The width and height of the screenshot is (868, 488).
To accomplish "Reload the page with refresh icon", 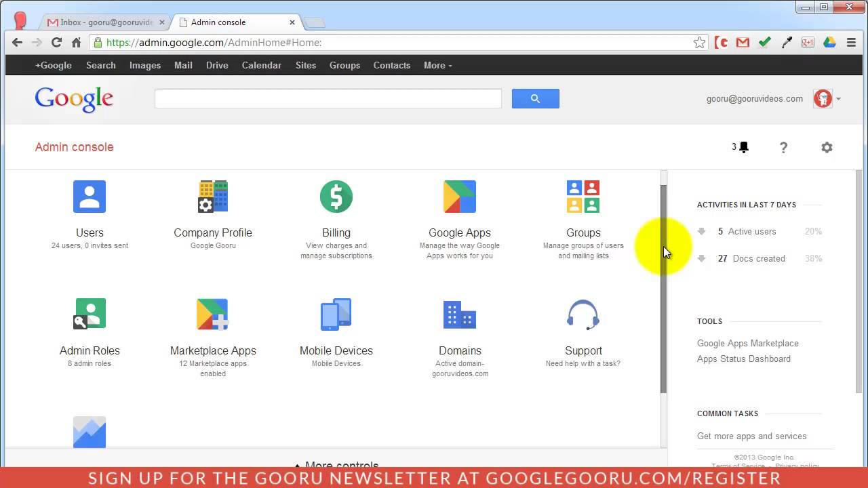I will [57, 42].
